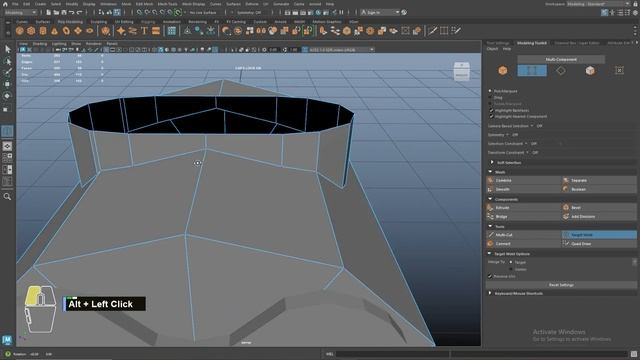
Task: Click the grid table shelf icon
Action: 171,31
